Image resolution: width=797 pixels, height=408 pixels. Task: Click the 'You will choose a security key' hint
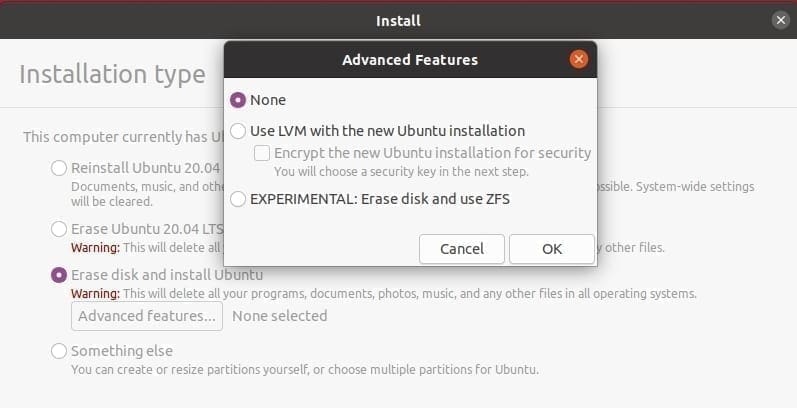pos(402,172)
